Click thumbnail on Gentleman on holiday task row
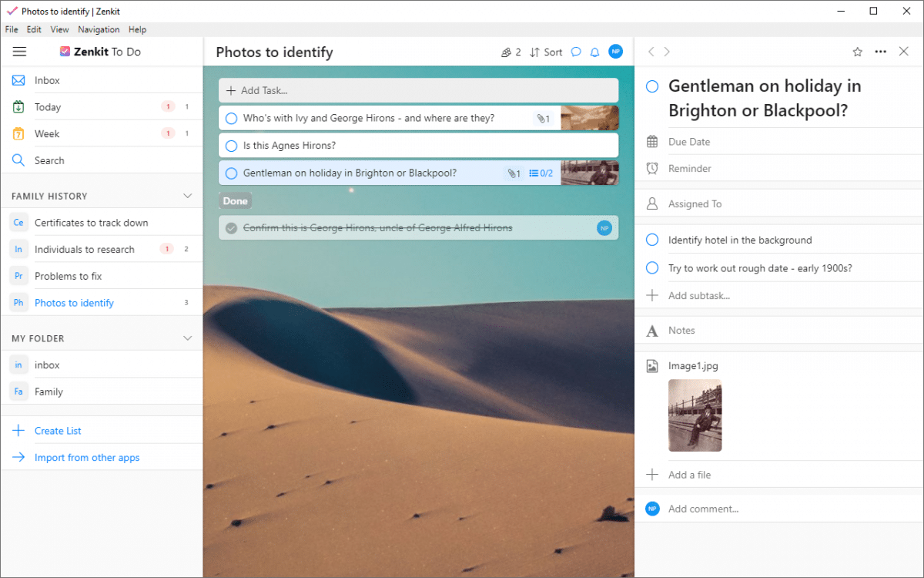Image resolution: width=924 pixels, height=578 pixels. (x=589, y=173)
